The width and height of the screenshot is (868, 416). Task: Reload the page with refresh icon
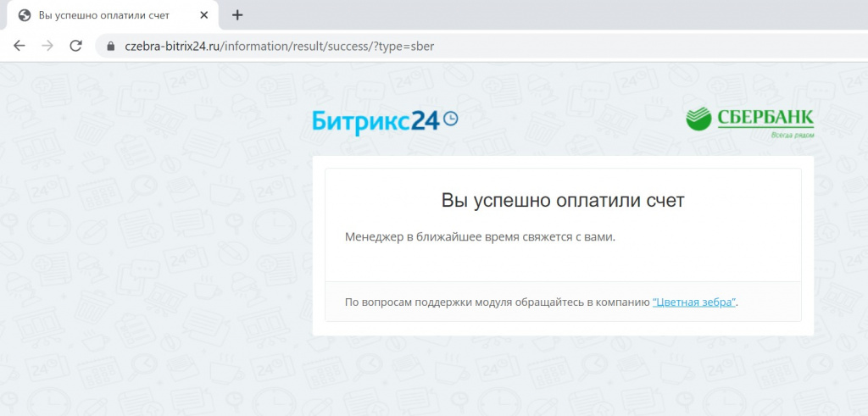75,46
